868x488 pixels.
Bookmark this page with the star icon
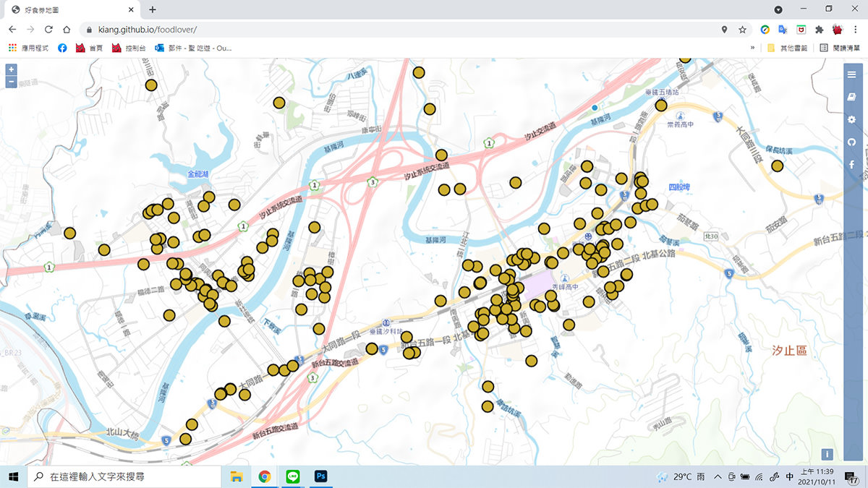click(x=742, y=30)
